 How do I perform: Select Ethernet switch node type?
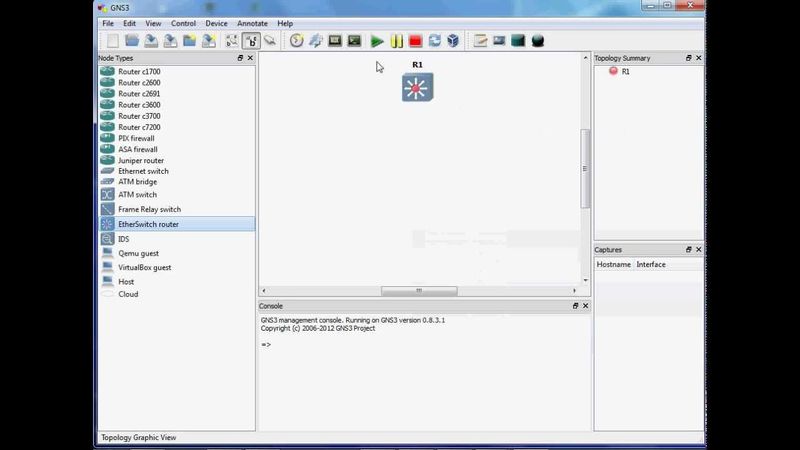(x=177, y=171)
